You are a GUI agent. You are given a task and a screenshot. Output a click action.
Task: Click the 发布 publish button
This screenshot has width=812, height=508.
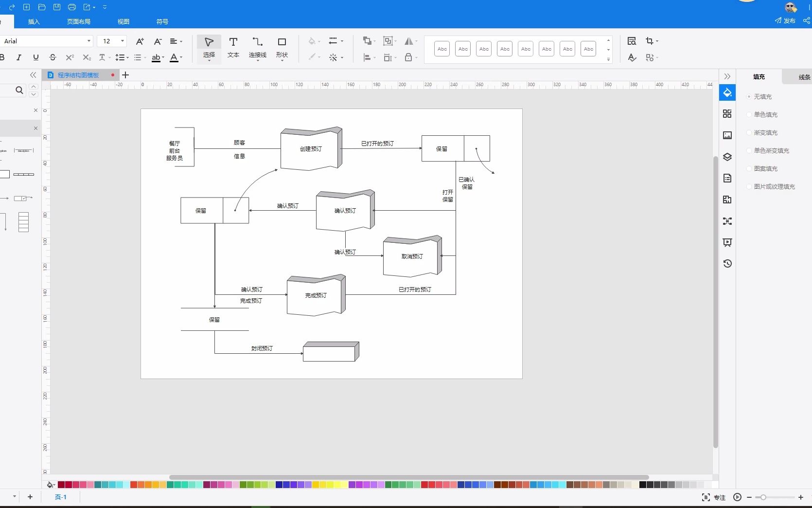pos(785,20)
